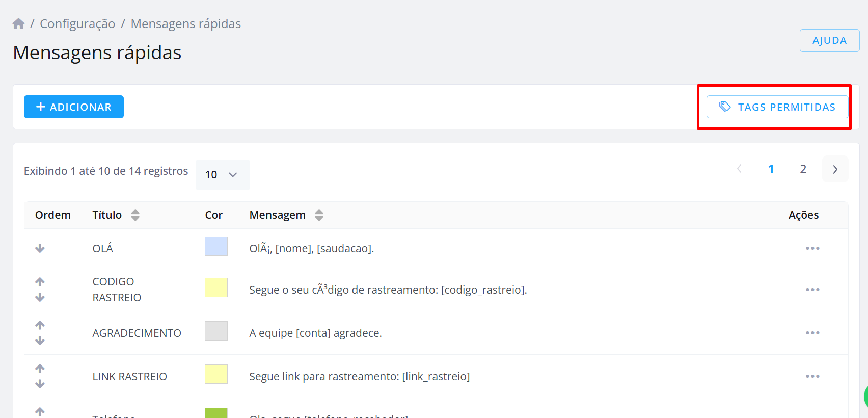Click the blue color swatch of OLÁ

(216, 246)
